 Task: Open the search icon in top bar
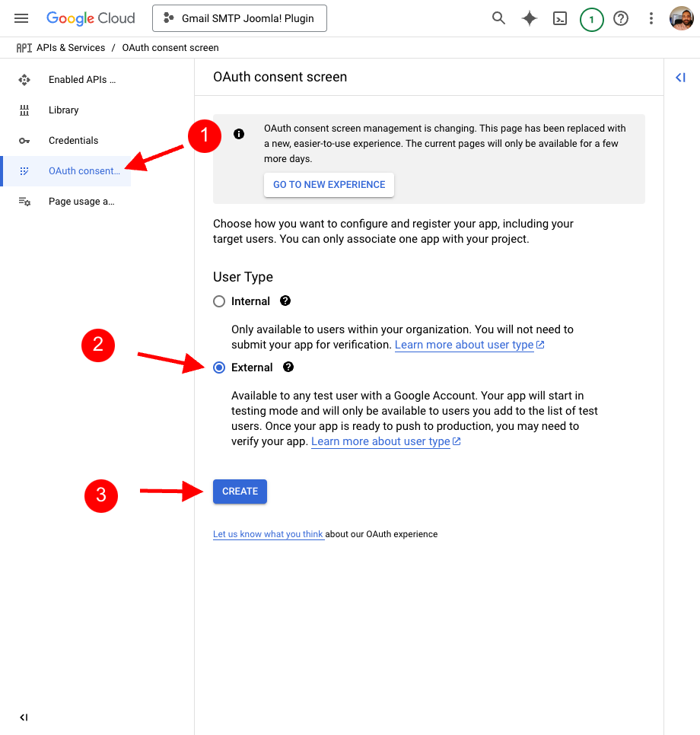(498, 18)
